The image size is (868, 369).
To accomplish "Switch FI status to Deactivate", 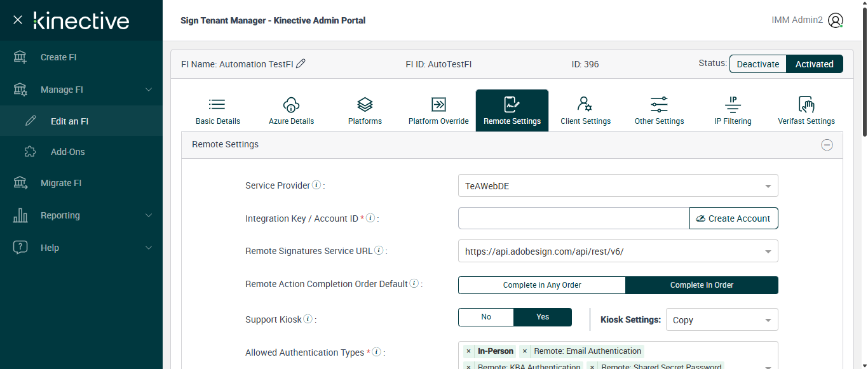I will (757, 64).
